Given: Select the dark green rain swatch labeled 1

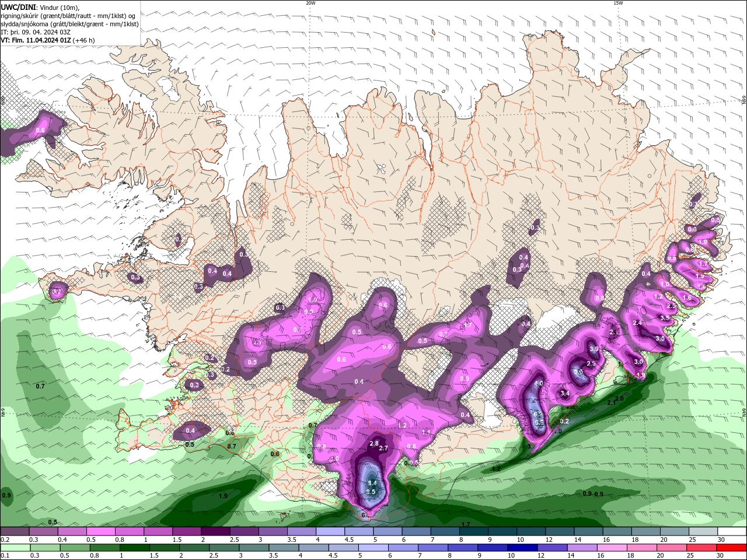Looking at the screenshot, I should (134, 548).
